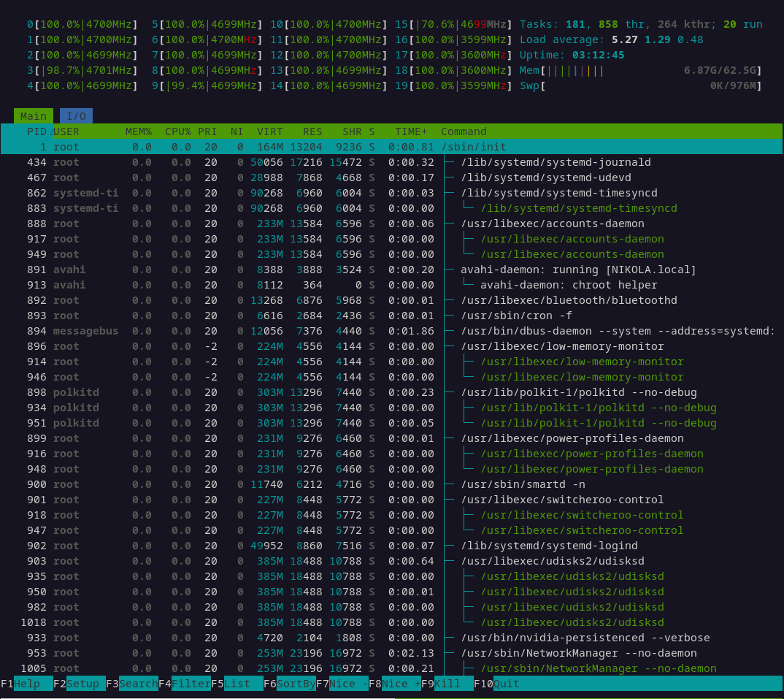Select PID 951 polkitd thread row
The image size is (784, 699).
point(391,424)
